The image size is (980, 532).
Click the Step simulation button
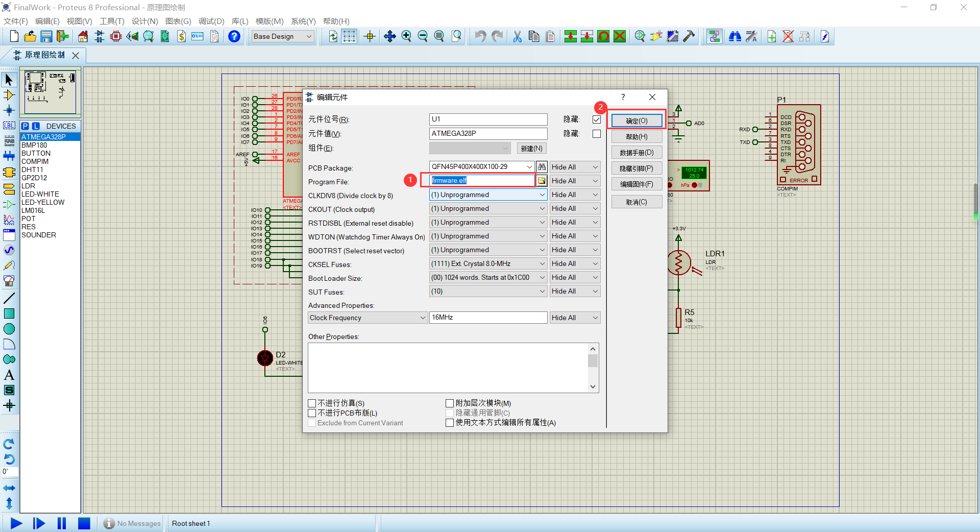point(39,523)
